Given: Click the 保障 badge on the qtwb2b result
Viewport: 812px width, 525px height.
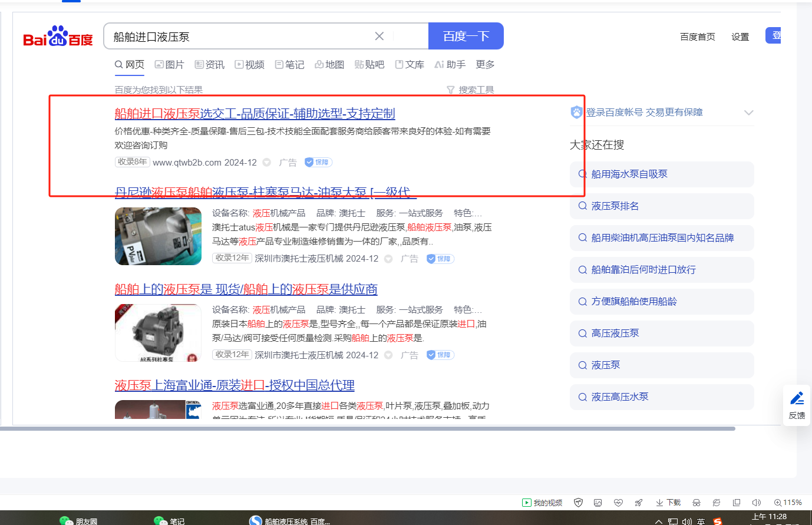Looking at the screenshot, I should (319, 163).
